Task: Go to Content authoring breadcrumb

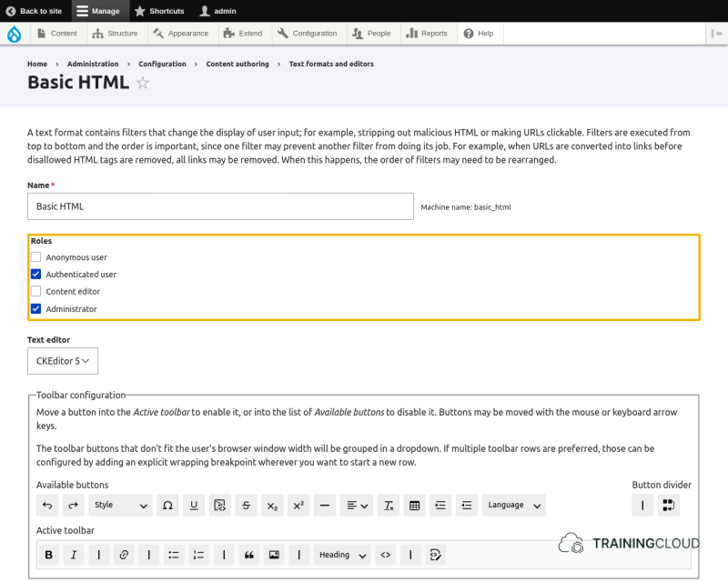Action: [x=238, y=64]
